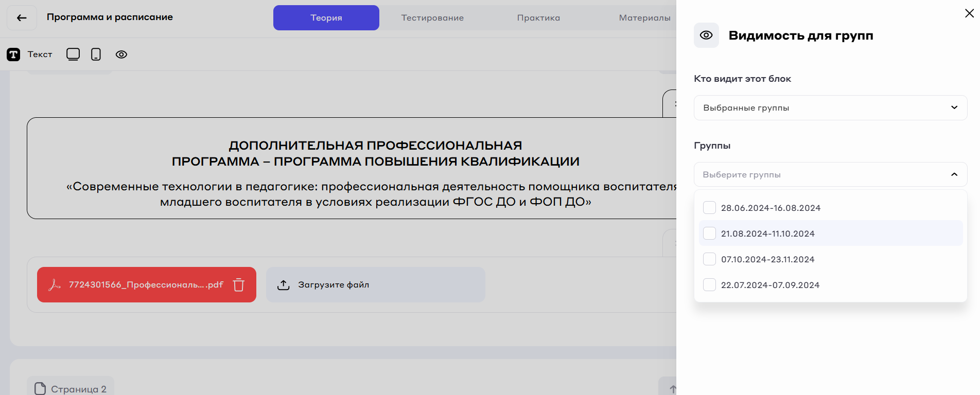The width and height of the screenshot is (980, 395).
Task: Open the Тестирование tab
Action: coord(432,18)
